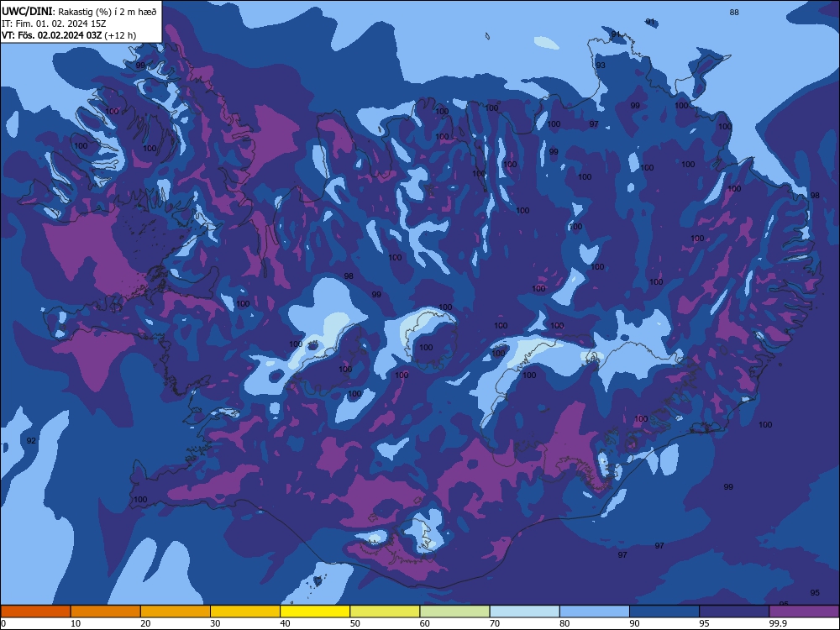
Task: Click the legend label '20'
Action: 145,623
